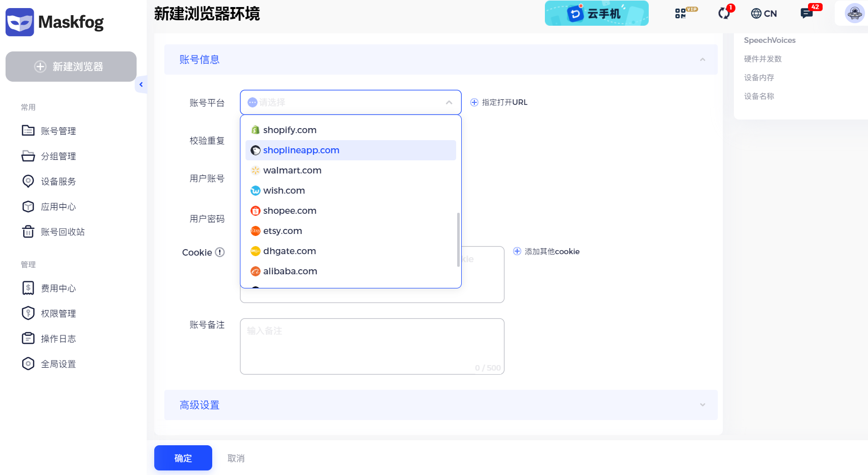
Task: Choose wish.com from platform list
Action: pos(351,190)
